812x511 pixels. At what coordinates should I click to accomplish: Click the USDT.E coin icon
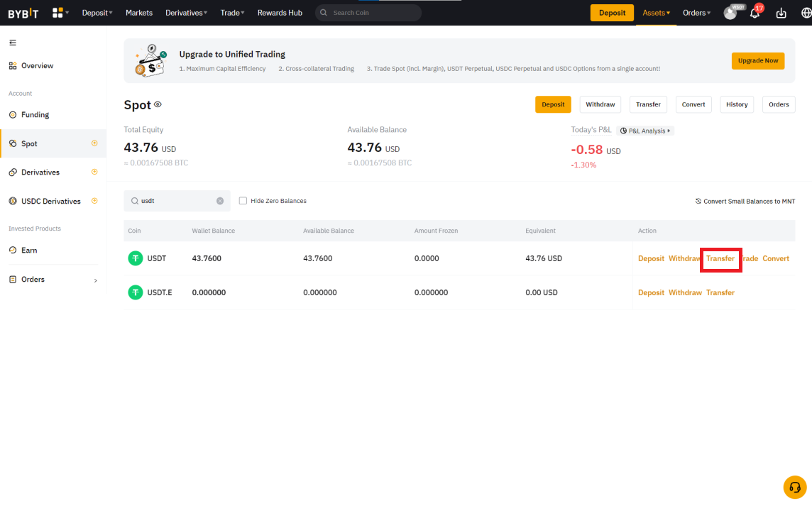[135, 292]
